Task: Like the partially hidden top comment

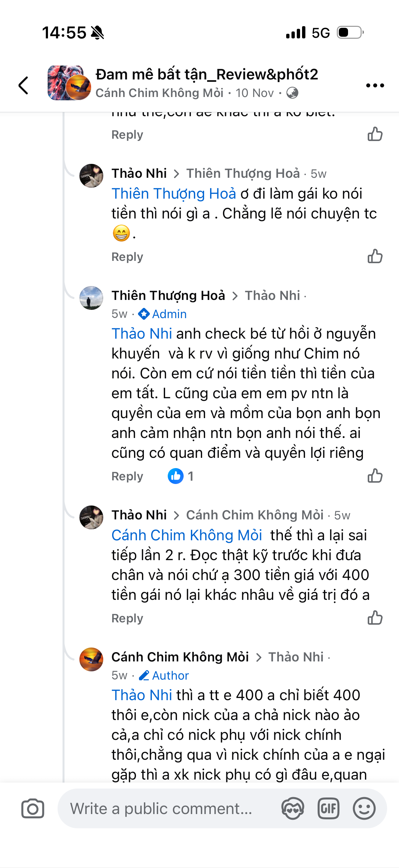Action: pyautogui.click(x=375, y=134)
